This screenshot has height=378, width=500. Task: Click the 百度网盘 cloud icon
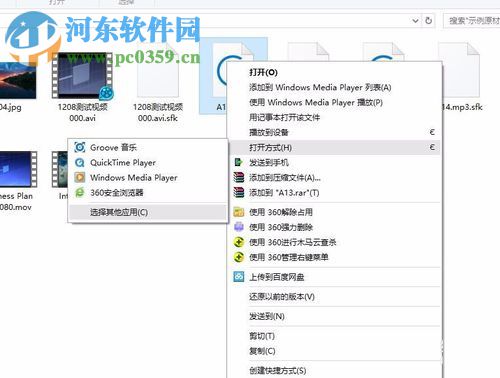238,277
